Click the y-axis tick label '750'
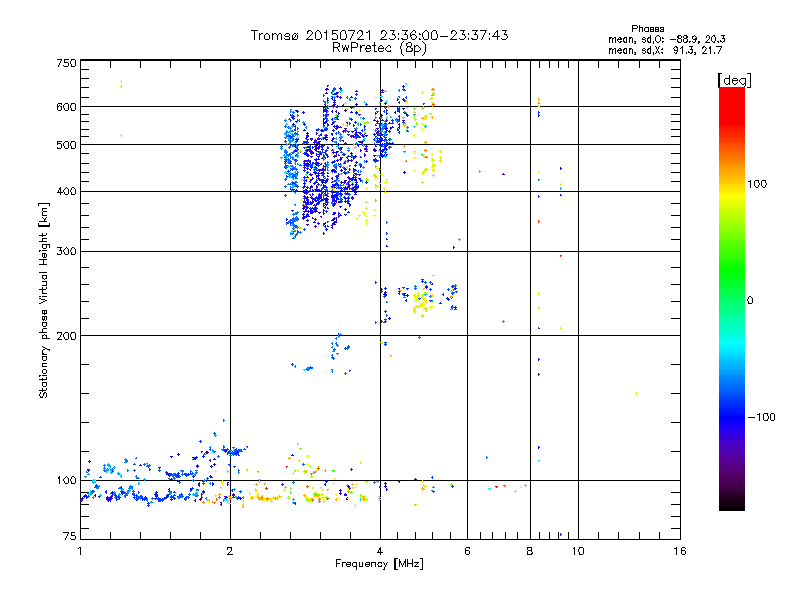Image resolution: width=800 pixels, height=600 pixels. click(x=67, y=63)
